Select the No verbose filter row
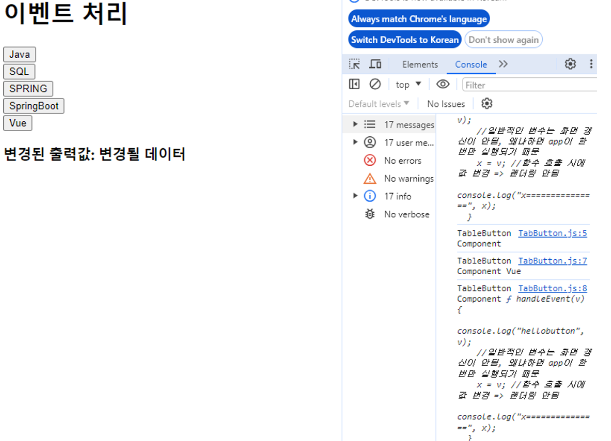Screen dimensions: 611x441 tap(390, 214)
